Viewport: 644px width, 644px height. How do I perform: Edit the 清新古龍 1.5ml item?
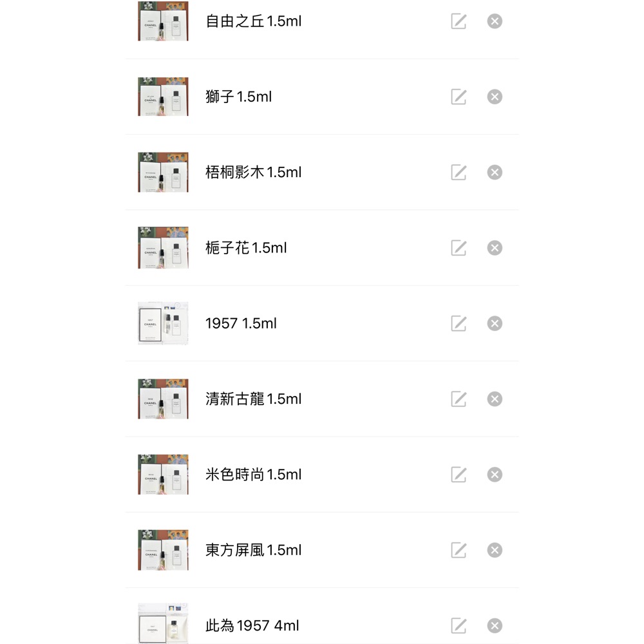point(458,399)
